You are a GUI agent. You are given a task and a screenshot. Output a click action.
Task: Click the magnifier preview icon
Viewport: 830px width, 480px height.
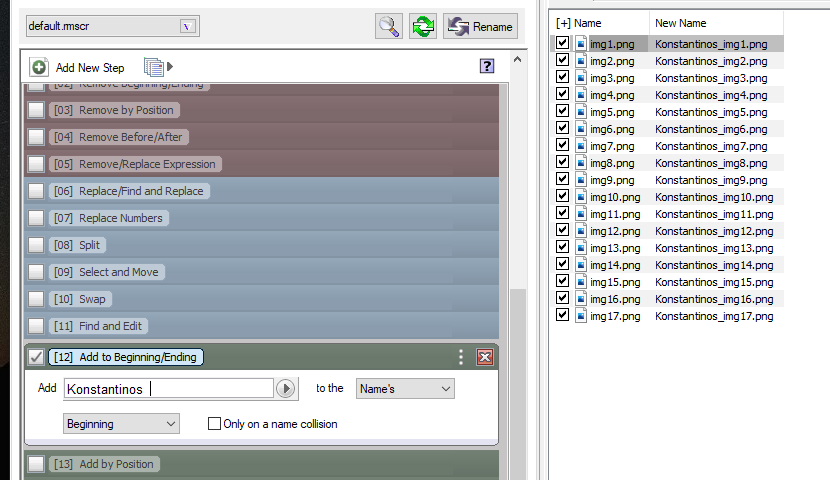(x=389, y=27)
